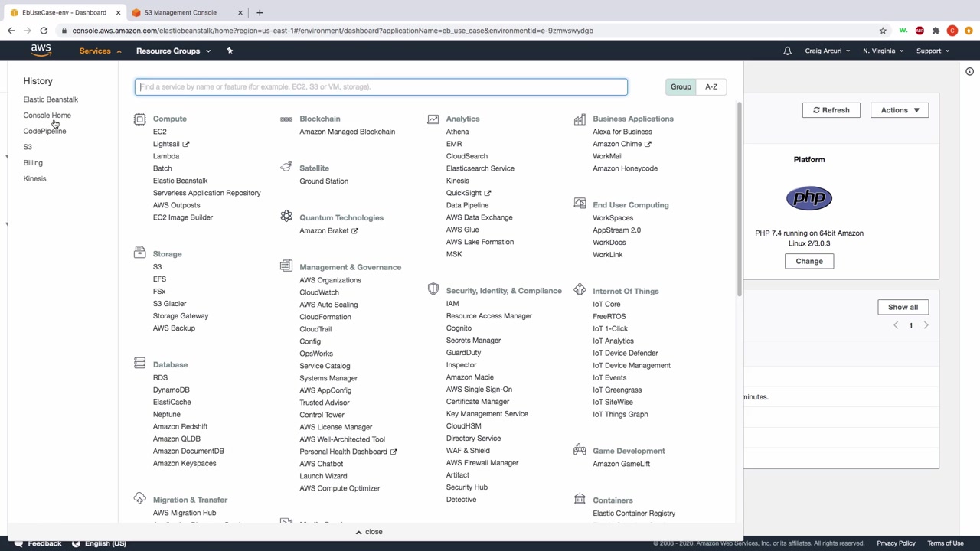Click the Storage category icon
The height and width of the screenshot is (551, 980).
click(139, 252)
